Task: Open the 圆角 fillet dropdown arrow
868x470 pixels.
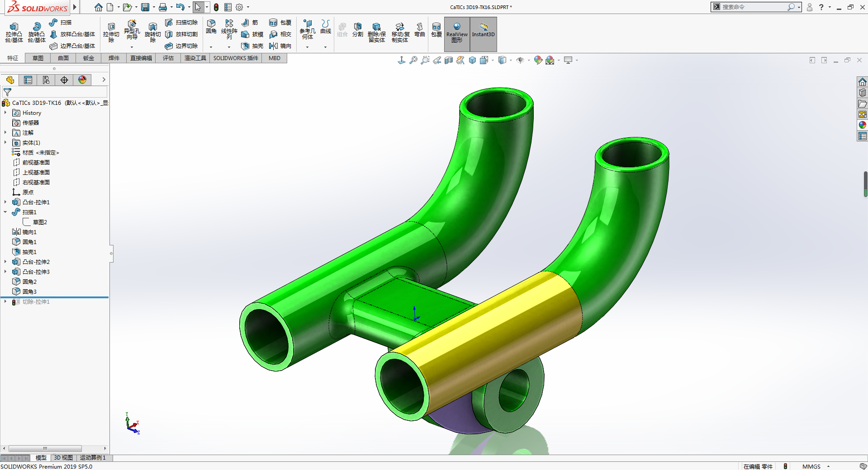Action: pos(211,47)
